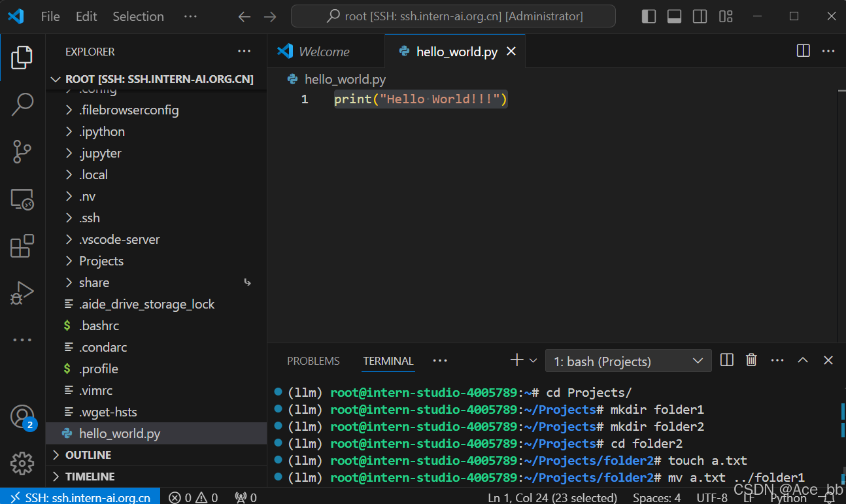
Task: Open the Extensions view
Action: pyautogui.click(x=22, y=246)
